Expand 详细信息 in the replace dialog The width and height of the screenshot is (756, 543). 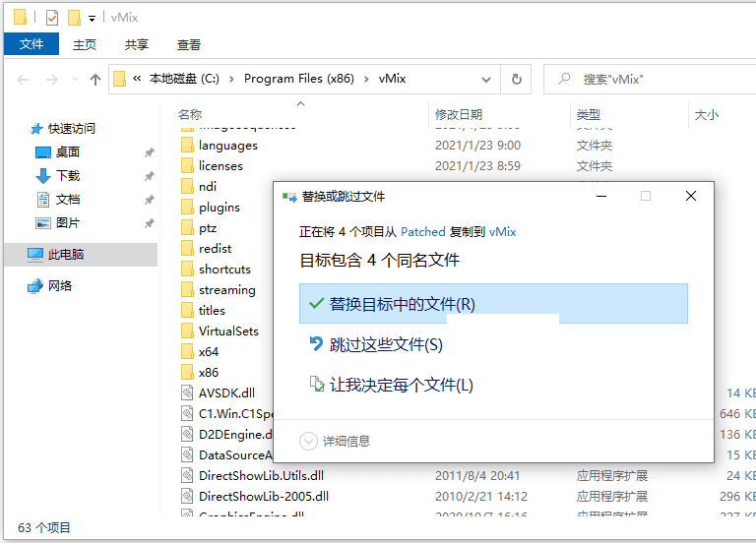point(335,442)
